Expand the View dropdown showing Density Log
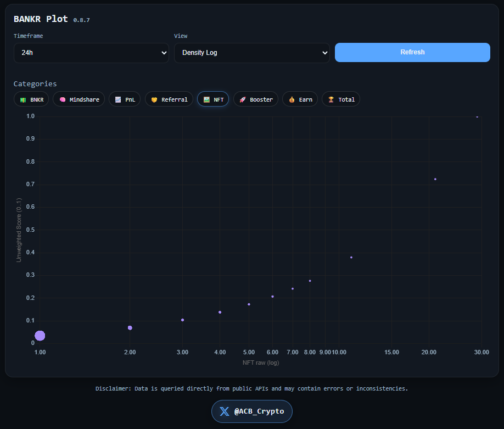The width and height of the screenshot is (504, 429). pos(251,53)
